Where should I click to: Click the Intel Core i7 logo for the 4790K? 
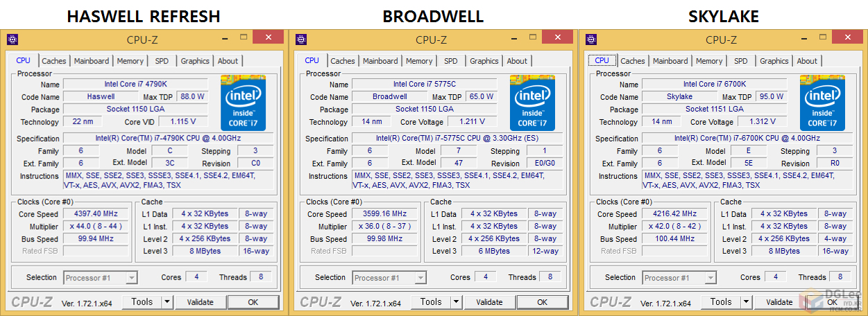[244, 103]
